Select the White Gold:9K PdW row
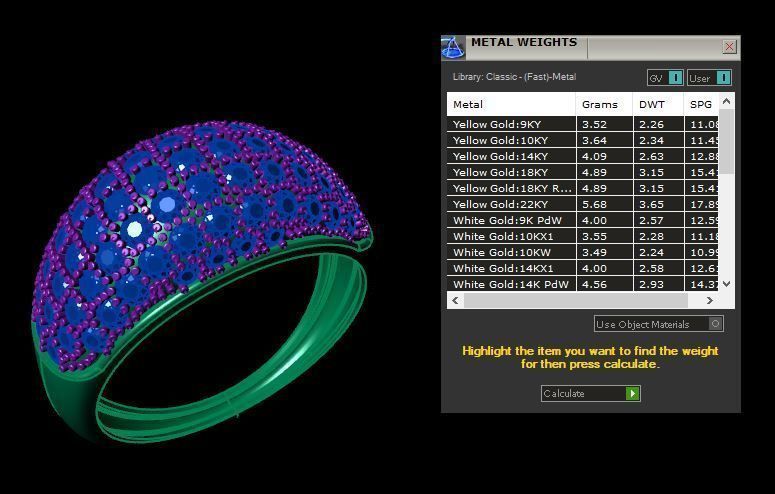775x494 pixels. pyautogui.click(x=583, y=220)
